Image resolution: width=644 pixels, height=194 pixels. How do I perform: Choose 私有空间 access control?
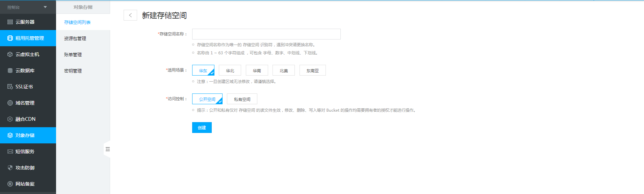click(242, 99)
